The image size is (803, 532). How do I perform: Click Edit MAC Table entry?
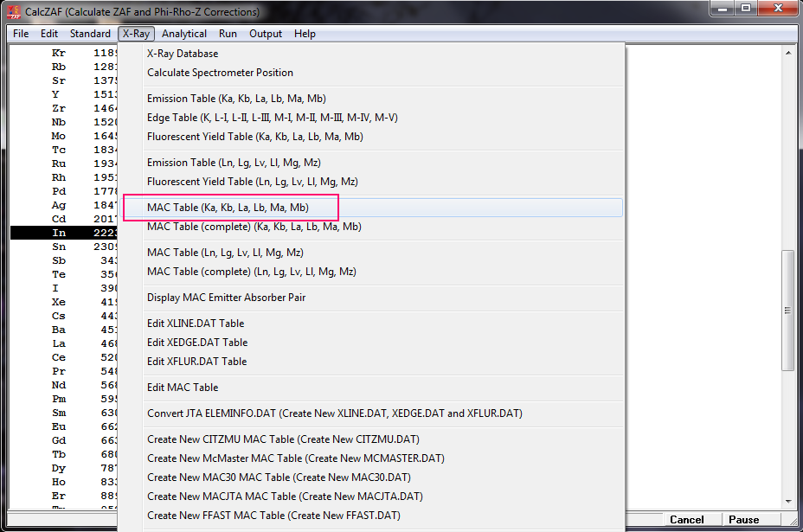point(183,388)
